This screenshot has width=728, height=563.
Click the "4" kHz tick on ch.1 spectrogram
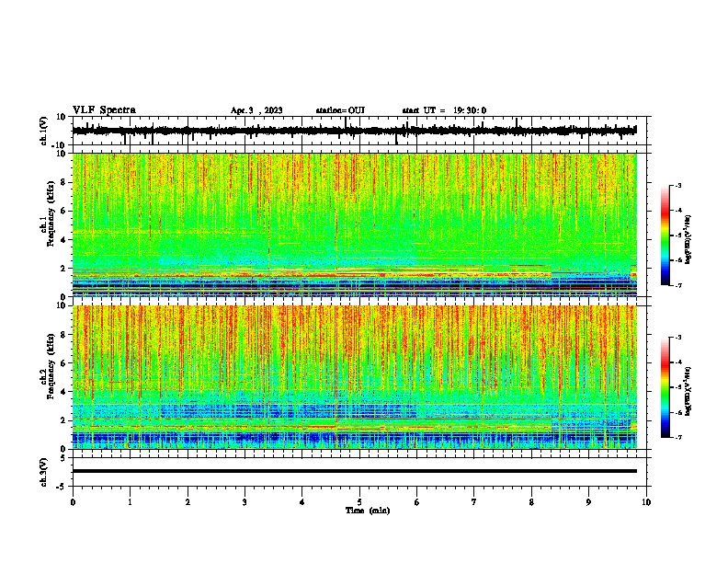pyautogui.click(x=63, y=240)
